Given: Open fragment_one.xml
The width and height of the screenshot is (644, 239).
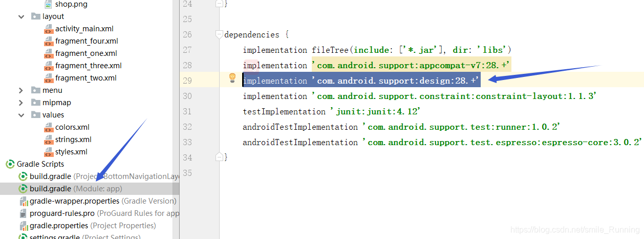Looking at the screenshot, I should click(86, 53).
